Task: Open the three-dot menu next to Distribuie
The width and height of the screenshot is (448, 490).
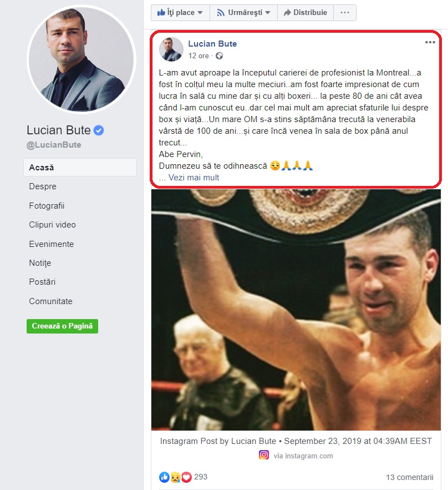Action: [x=345, y=13]
